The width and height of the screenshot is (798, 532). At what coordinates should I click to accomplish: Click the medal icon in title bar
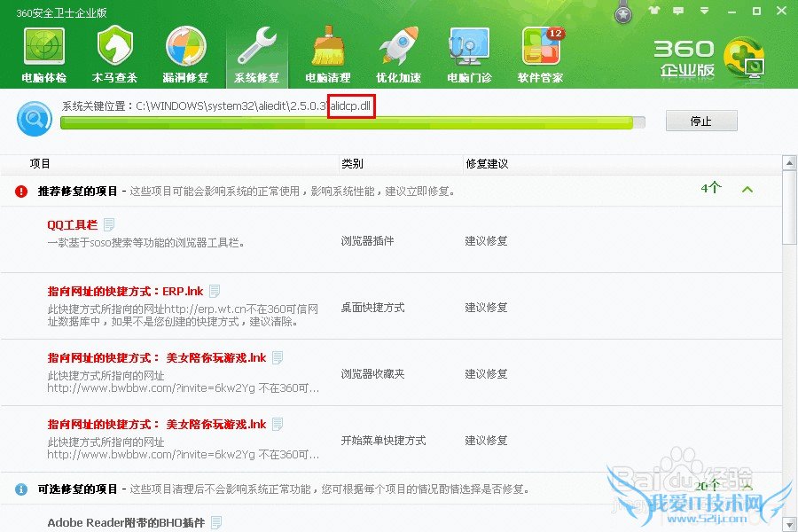pos(623,12)
